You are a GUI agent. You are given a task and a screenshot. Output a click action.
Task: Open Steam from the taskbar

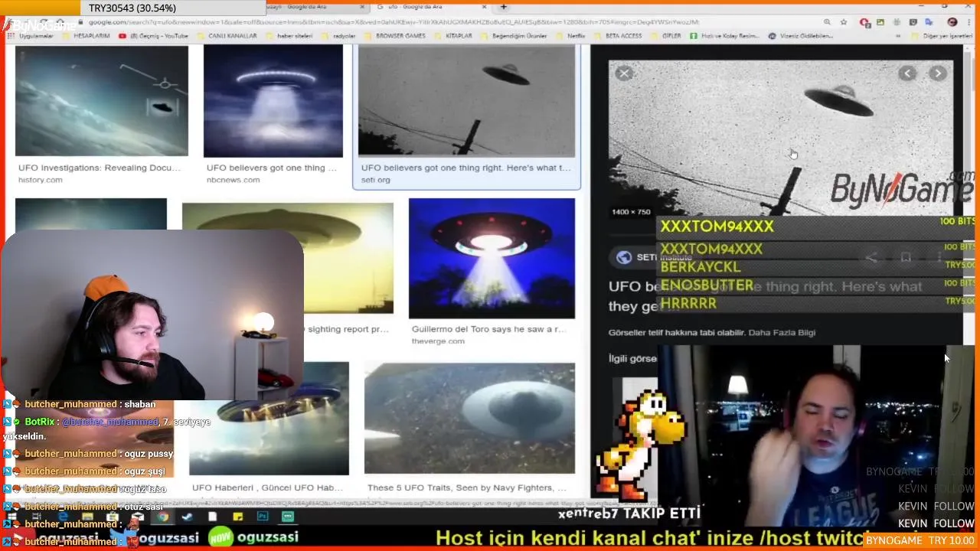187,517
